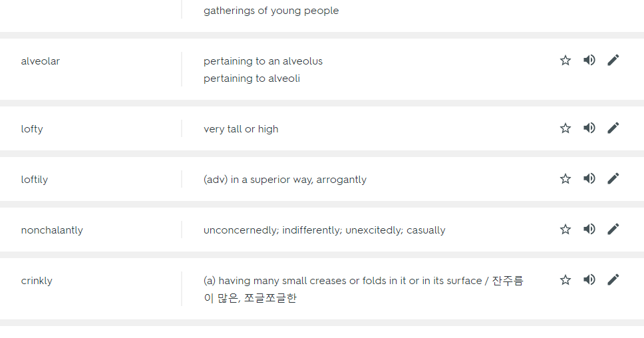Click the term word nonchalantly
Screen dimensions: 644x338
coord(52,230)
